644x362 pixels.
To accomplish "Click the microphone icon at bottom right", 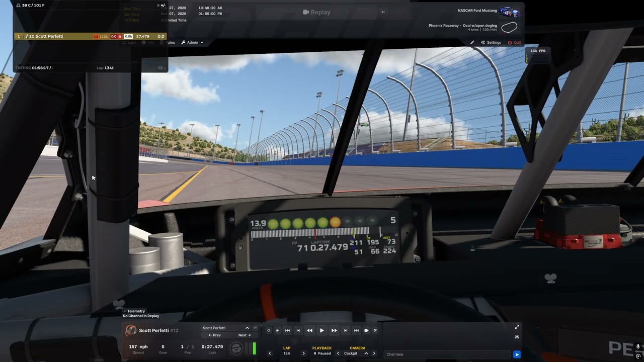I will (x=638, y=347).
